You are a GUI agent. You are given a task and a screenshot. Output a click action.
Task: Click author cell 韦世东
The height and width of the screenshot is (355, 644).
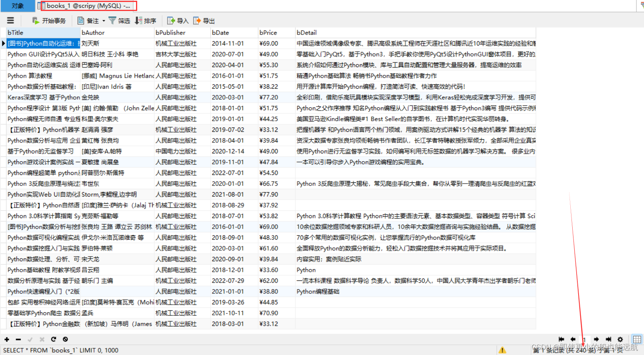[117, 184]
